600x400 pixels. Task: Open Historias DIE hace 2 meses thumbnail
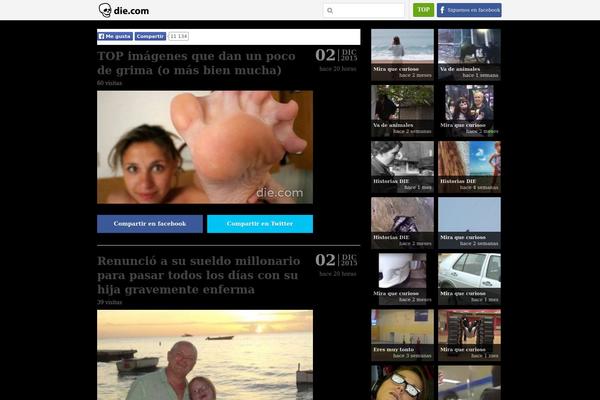(402, 223)
